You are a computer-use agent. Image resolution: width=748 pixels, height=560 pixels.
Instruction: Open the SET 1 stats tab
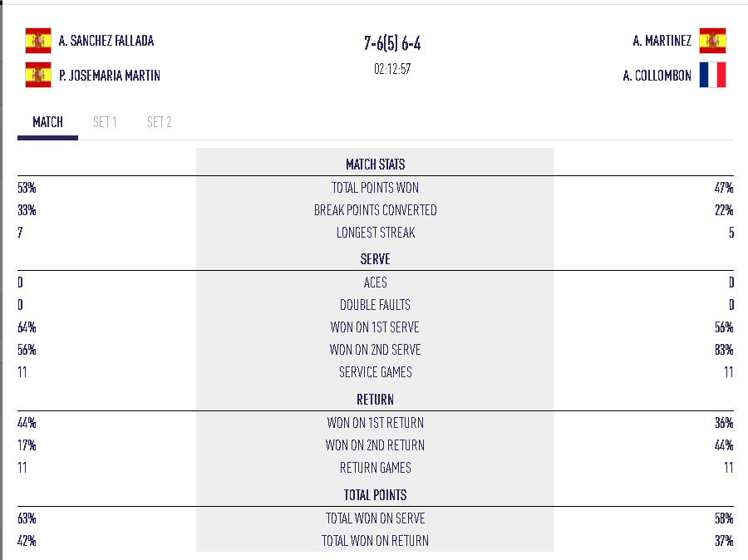[x=105, y=122]
